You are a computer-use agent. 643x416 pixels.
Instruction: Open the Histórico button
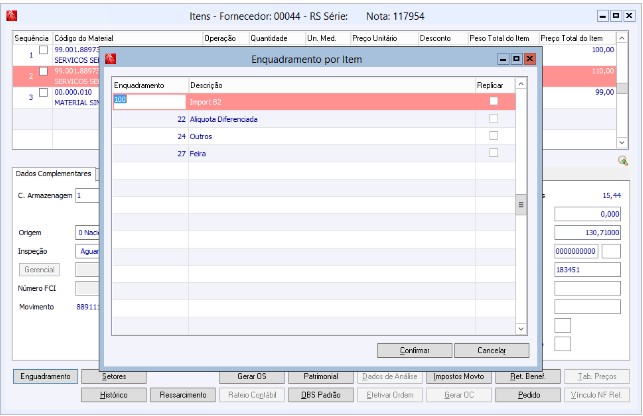pos(114,395)
